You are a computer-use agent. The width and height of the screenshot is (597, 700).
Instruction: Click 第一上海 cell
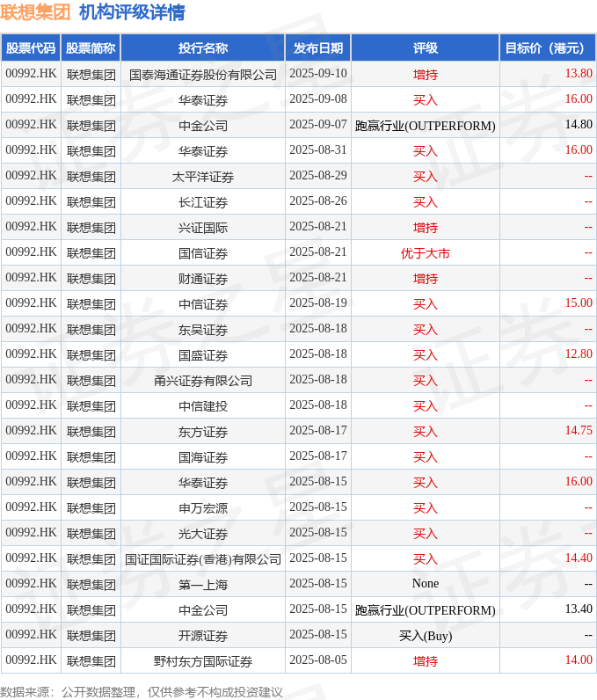[x=203, y=585]
